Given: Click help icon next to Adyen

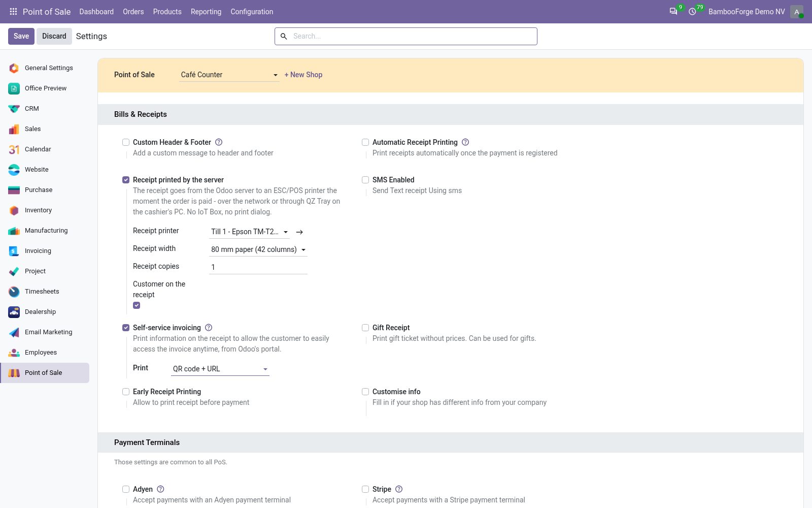Looking at the screenshot, I should point(160,489).
